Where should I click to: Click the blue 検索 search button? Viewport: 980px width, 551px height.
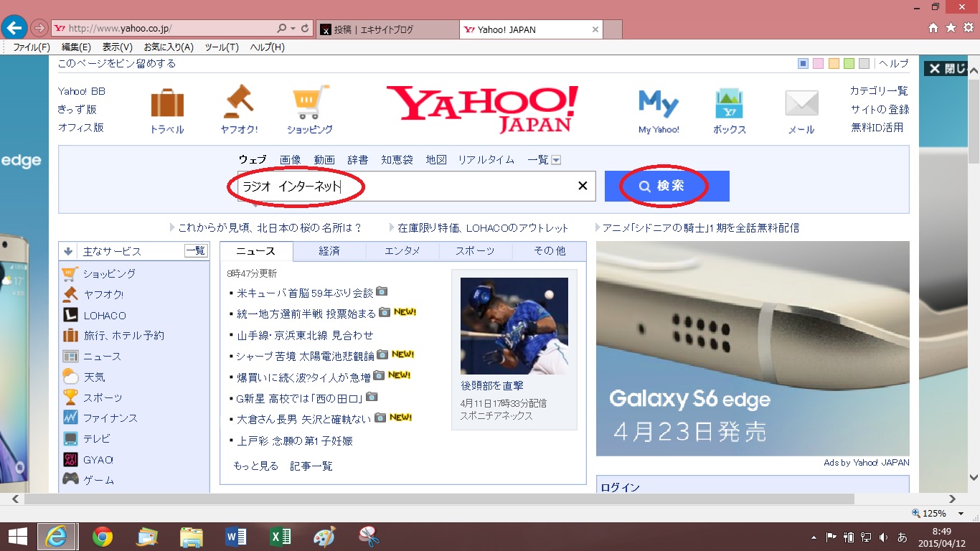(667, 187)
